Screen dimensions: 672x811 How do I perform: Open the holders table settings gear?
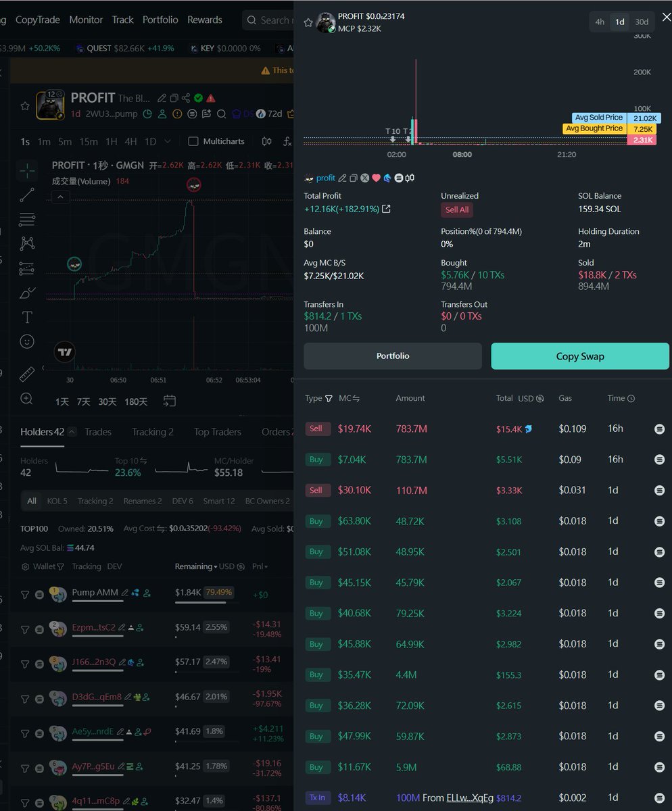26,566
